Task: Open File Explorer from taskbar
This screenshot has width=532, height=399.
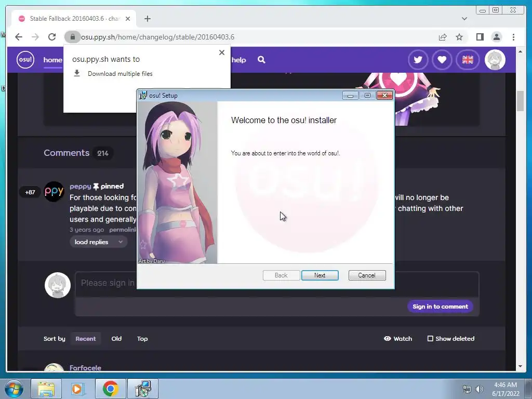Action: [x=46, y=389]
